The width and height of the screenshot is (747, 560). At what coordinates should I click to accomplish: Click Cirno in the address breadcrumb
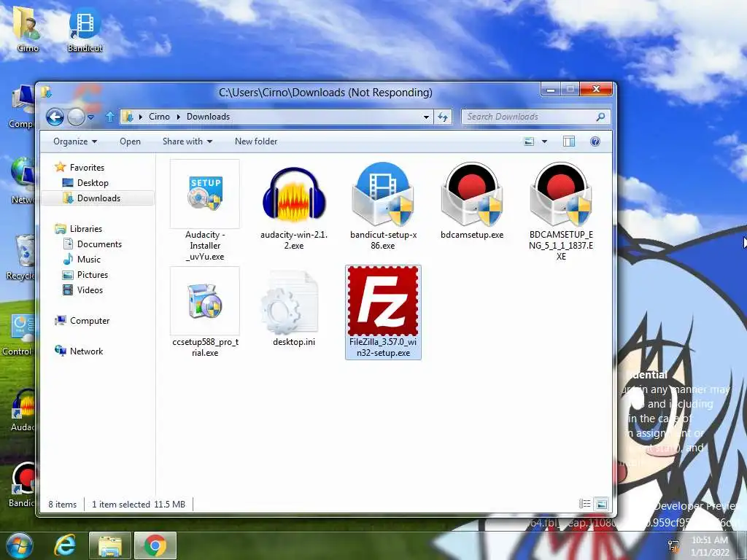tap(159, 117)
